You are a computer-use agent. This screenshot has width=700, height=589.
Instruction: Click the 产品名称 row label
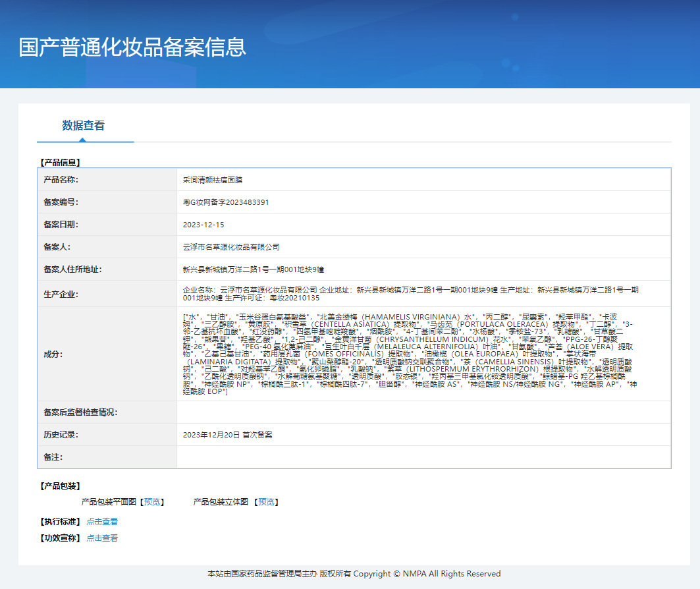click(x=61, y=179)
